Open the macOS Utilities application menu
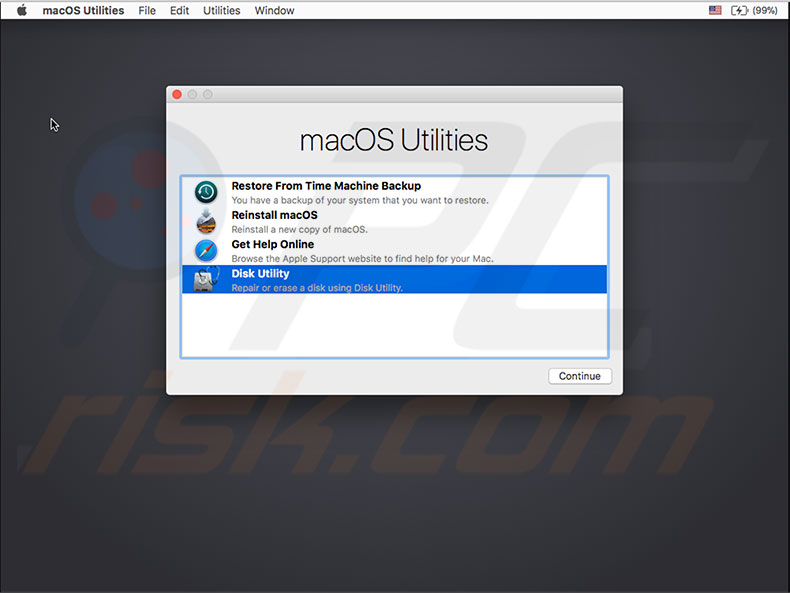The width and height of the screenshot is (790, 593). click(x=83, y=10)
